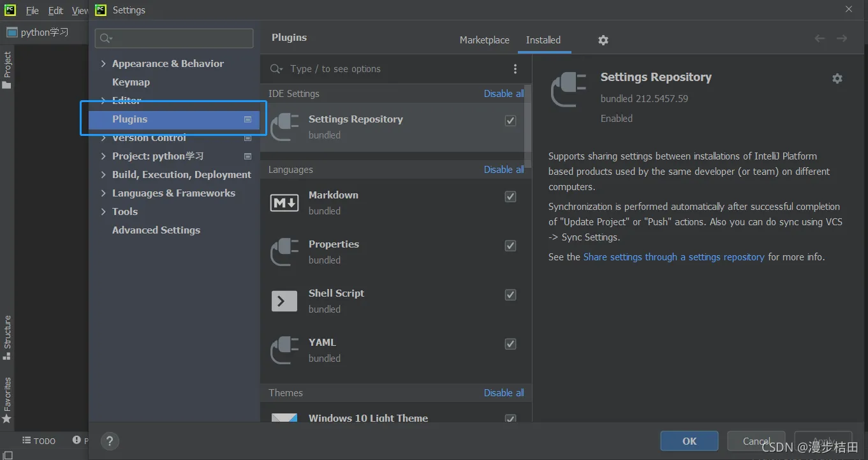This screenshot has height=460, width=868.
Task: Select Advanced Settings in the tree
Action: (156, 230)
